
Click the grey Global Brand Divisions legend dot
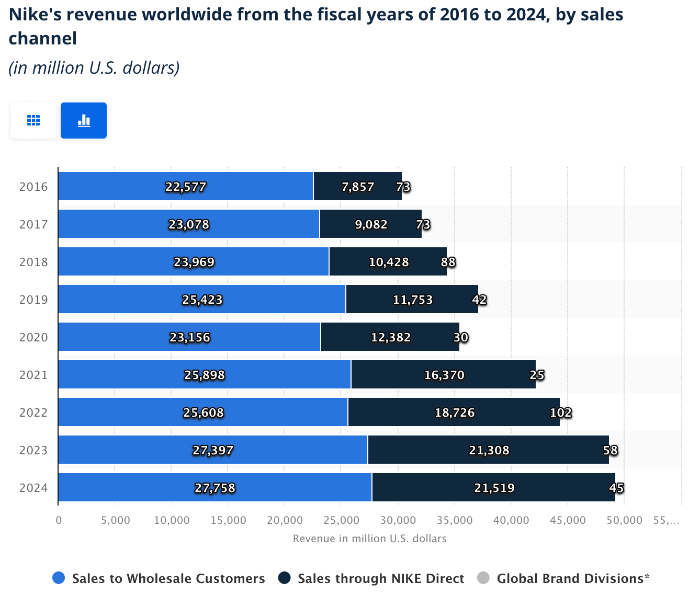click(483, 578)
